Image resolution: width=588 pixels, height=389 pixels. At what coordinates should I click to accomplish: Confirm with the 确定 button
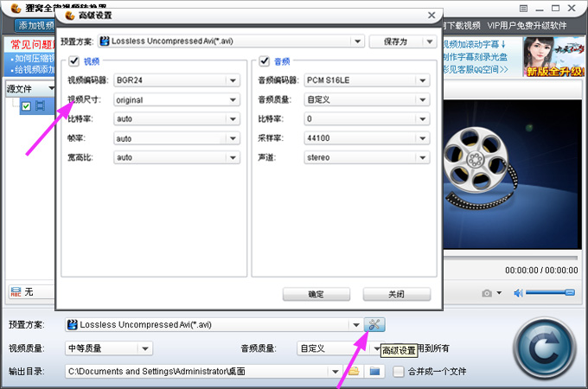[x=316, y=294]
